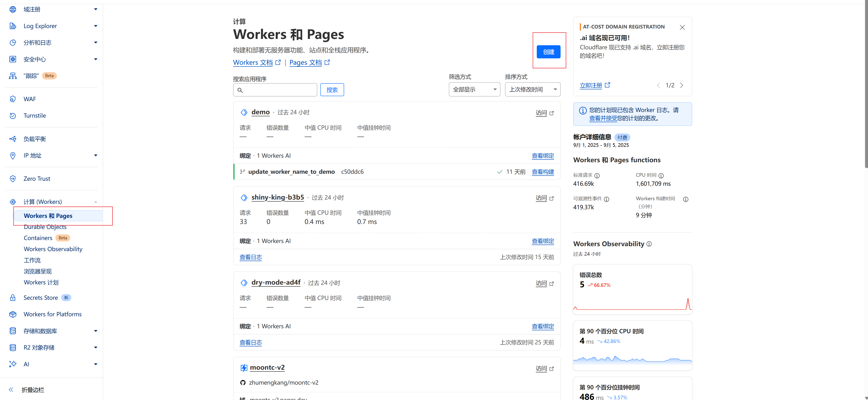Click the 立即注册 link
Viewport: 868px width, 400px height.
(x=595, y=86)
